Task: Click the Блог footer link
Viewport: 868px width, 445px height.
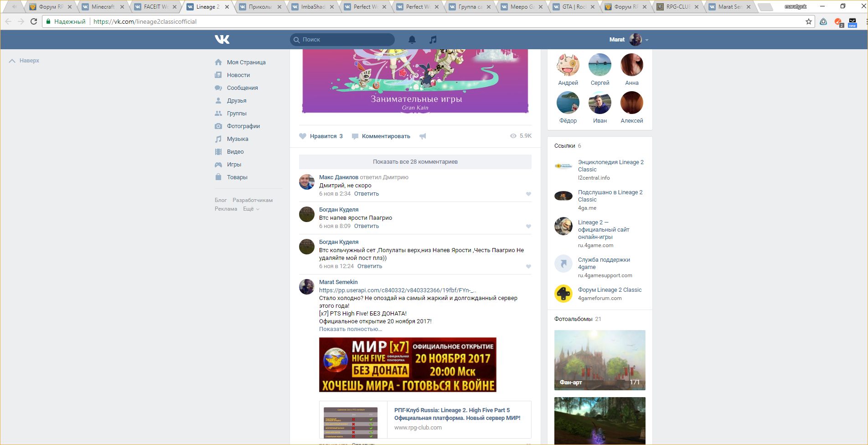Action: click(x=221, y=200)
